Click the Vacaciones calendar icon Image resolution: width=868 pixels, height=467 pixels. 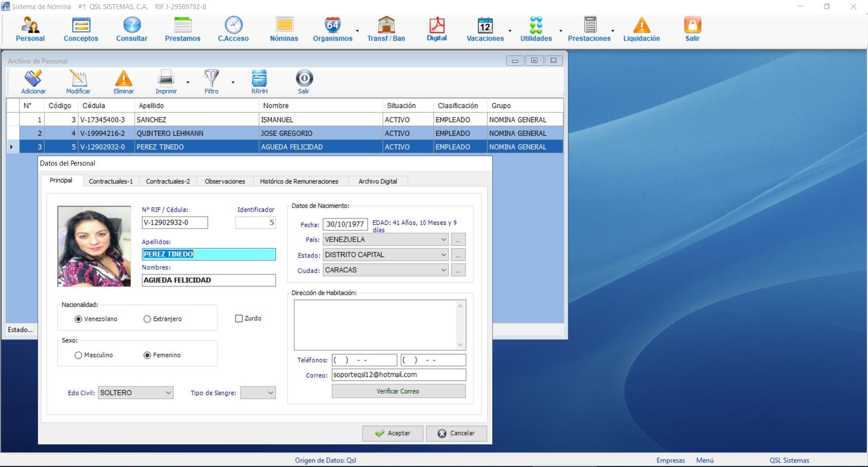click(x=485, y=29)
